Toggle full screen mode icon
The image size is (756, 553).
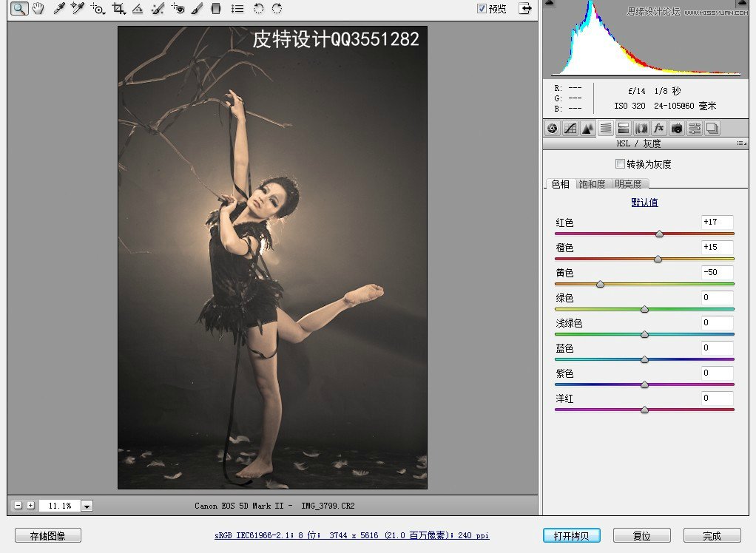tap(525, 9)
